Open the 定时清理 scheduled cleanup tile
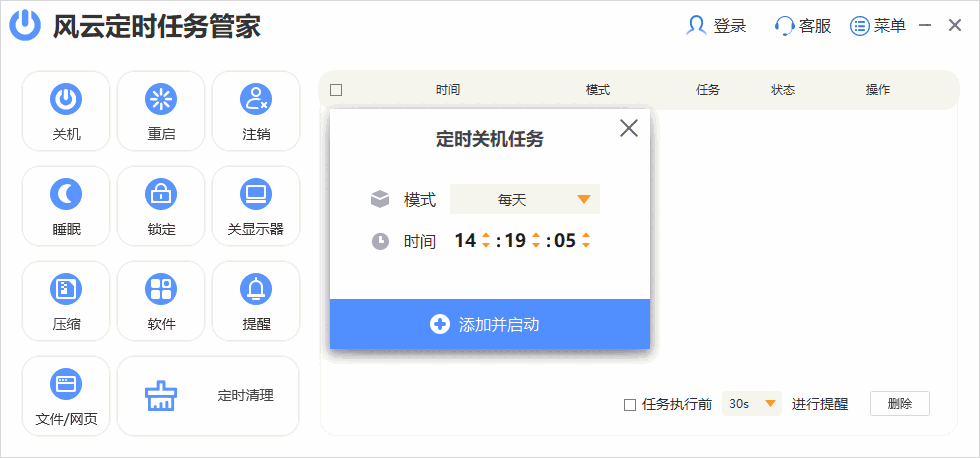The width and height of the screenshot is (980, 458). (208, 396)
